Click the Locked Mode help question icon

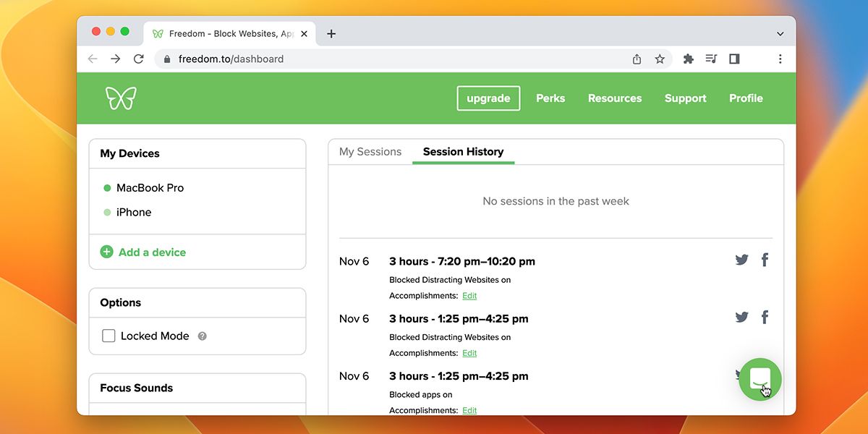(203, 336)
